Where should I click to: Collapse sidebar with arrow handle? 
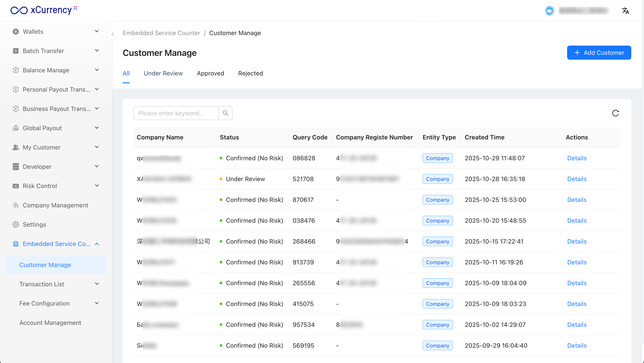[113, 34]
